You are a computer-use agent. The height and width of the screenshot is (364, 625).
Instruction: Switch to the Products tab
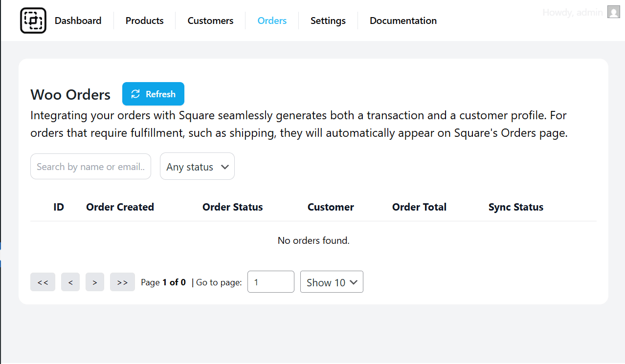(x=145, y=21)
